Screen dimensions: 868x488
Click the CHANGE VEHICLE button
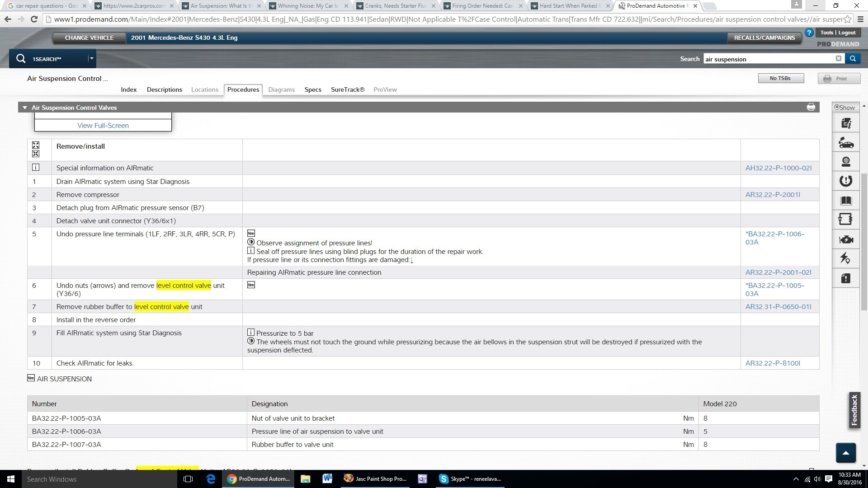(89, 38)
